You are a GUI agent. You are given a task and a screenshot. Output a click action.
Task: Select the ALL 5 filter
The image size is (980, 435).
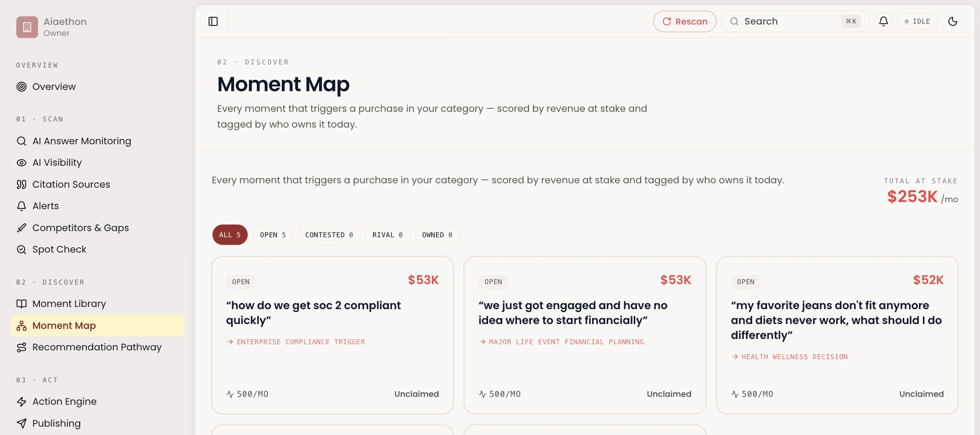click(x=230, y=235)
